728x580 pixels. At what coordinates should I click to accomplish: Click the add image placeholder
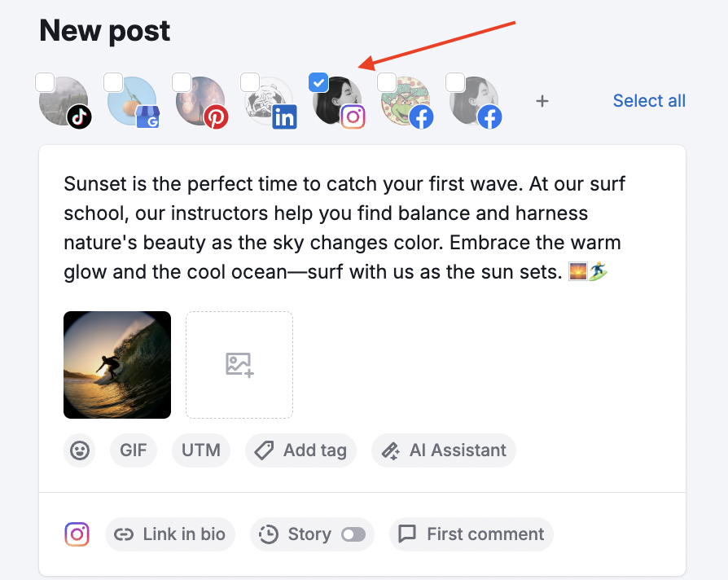(x=239, y=364)
